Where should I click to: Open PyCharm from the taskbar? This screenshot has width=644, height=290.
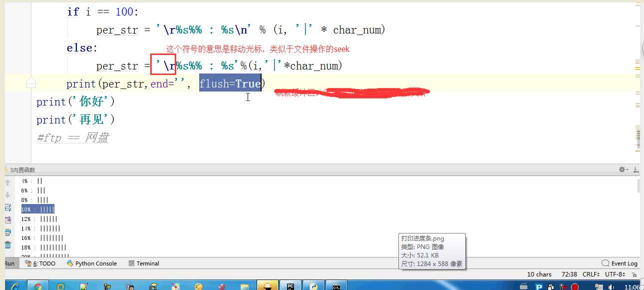click(x=290, y=286)
